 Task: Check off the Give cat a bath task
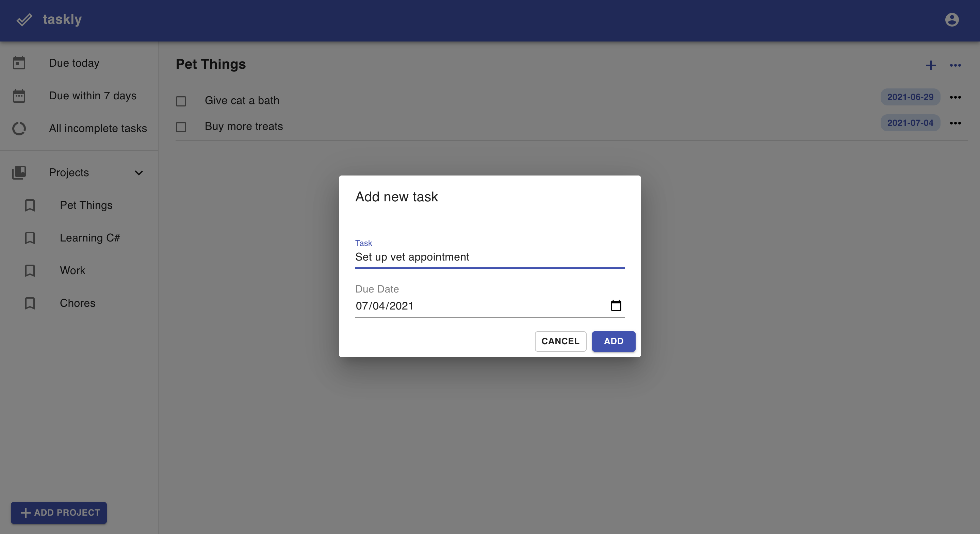pyautogui.click(x=181, y=101)
